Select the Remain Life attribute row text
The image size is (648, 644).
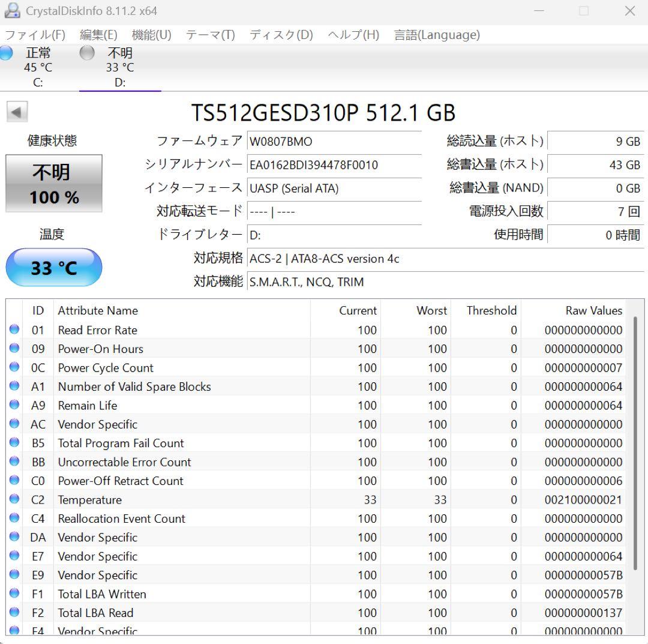tap(88, 406)
